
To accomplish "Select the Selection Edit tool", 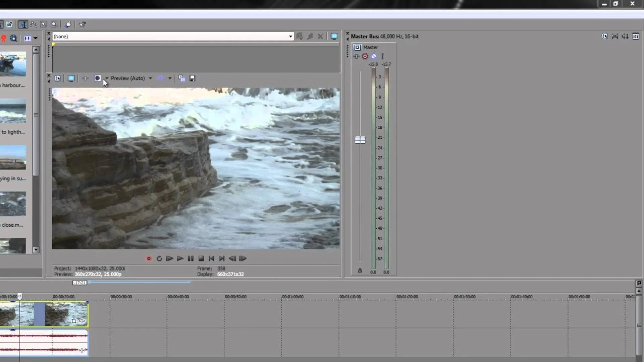I will (43, 24).
